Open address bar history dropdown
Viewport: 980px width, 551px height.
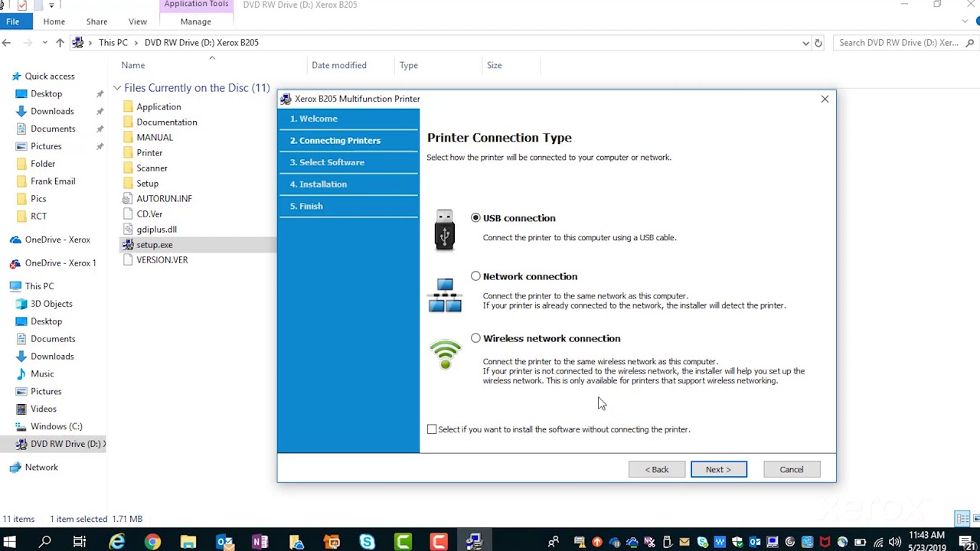pyautogui.click(x=805, y=43)
